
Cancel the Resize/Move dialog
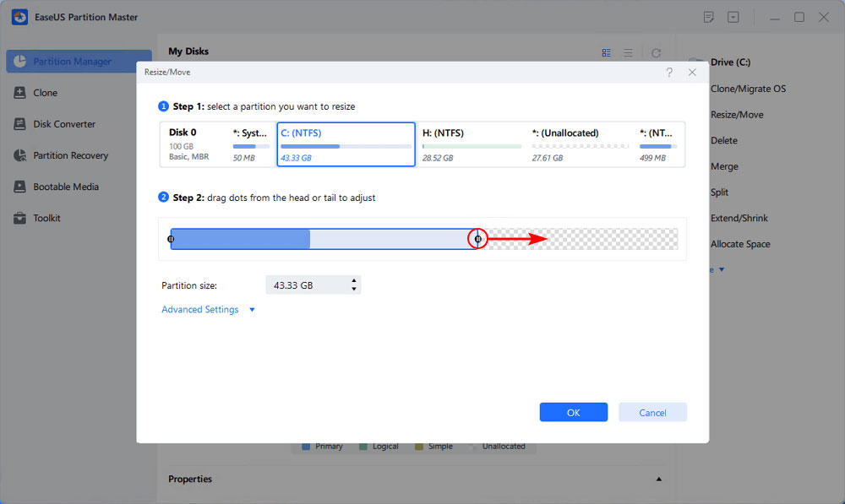[x=652, y=412]
